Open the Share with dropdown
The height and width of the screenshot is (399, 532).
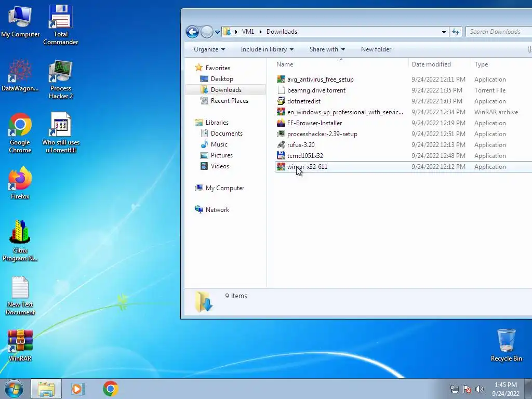[x=327, y=49]
